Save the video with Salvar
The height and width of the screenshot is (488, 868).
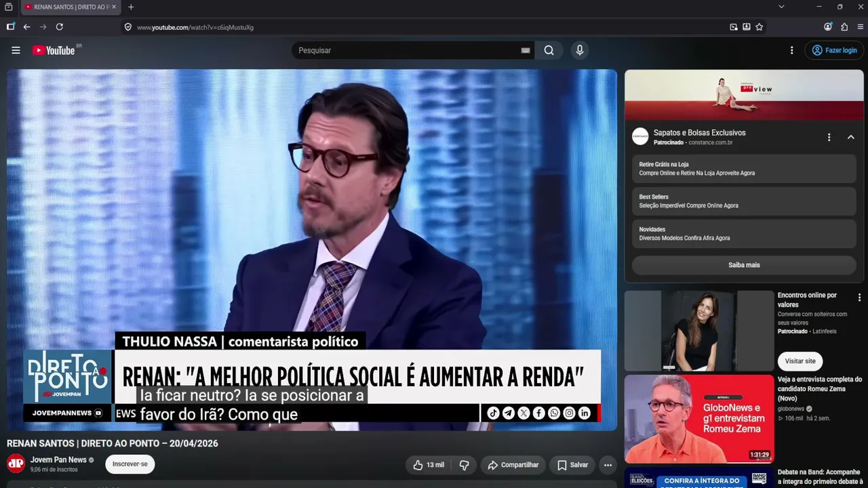pyautogui.click(x=573, y=465)
